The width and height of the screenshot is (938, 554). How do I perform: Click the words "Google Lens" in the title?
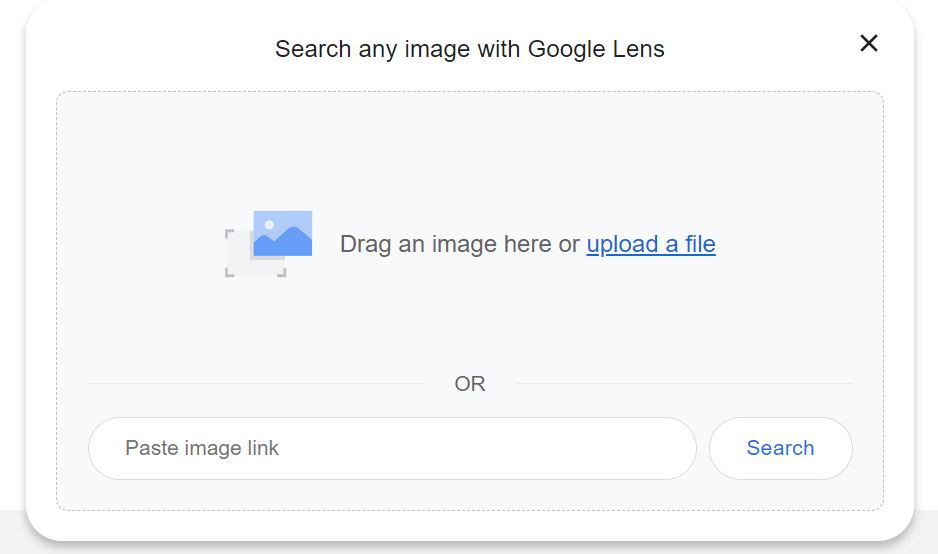[x=596, y=49]
